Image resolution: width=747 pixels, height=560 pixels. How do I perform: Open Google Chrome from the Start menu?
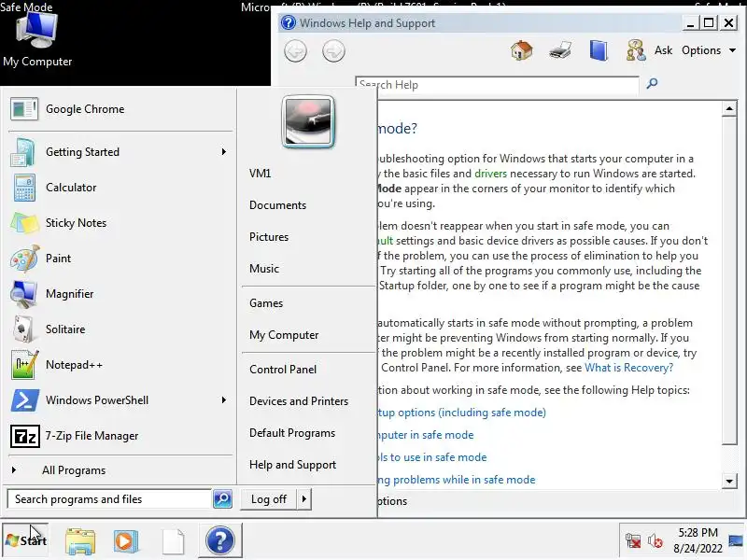[120, 109]
